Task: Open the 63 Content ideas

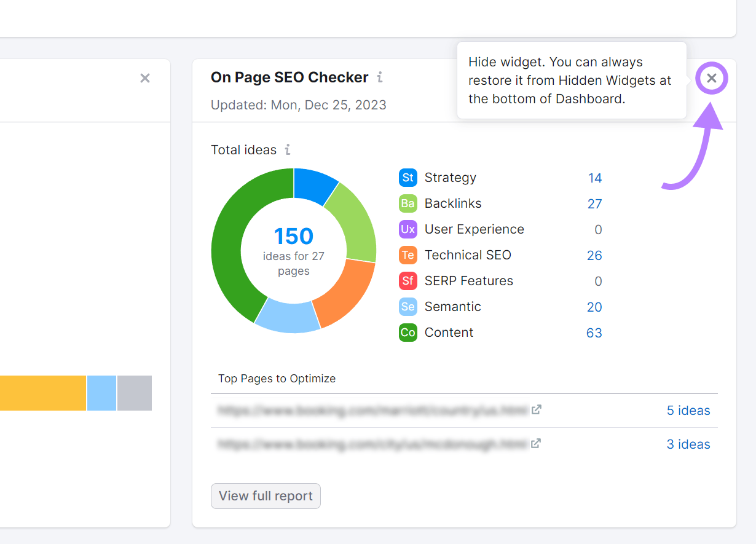Action: pos(594,333)
